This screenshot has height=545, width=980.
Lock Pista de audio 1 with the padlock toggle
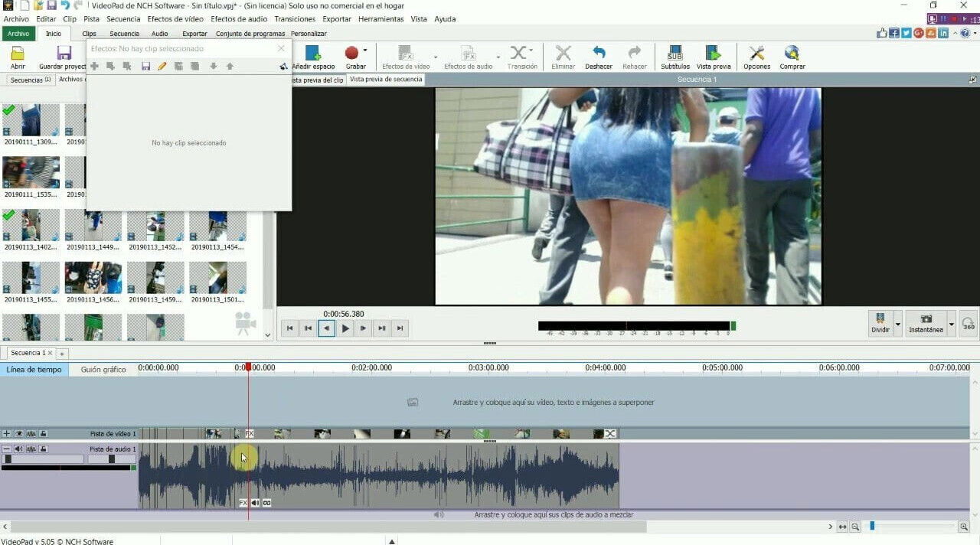coord(42,449)
